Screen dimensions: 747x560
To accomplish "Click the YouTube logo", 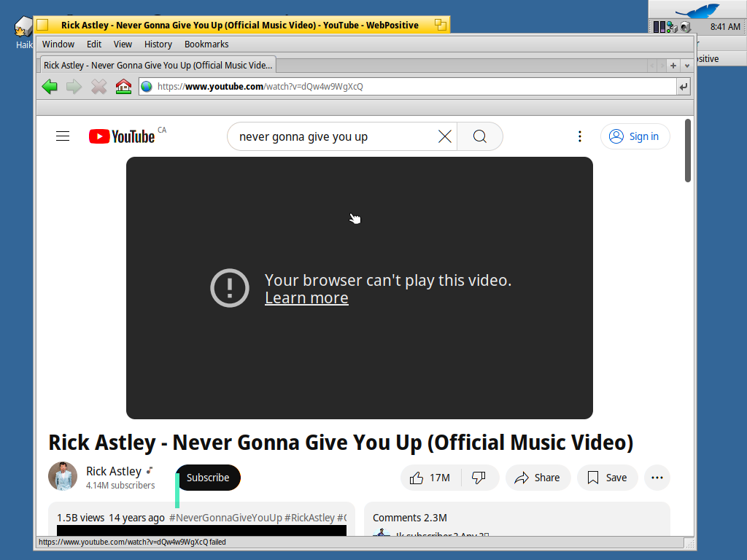I will click(x=122, y=136).
